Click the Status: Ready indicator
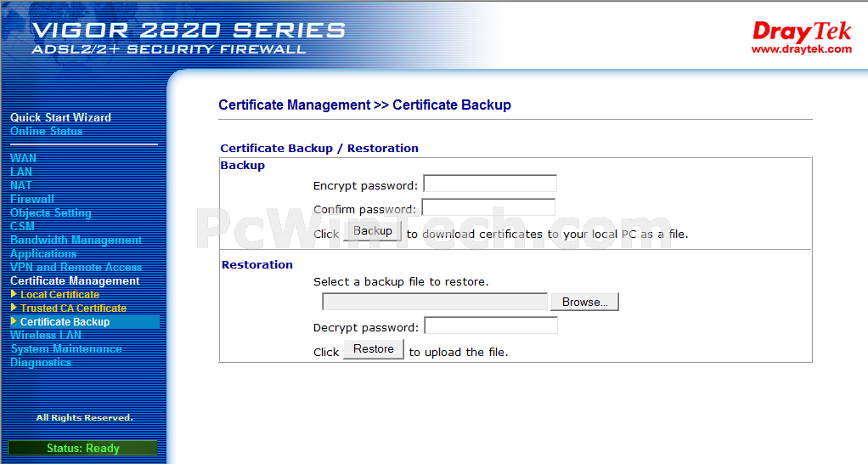The image size is (868, 464). pyautogui.click(x=82, y=448)
